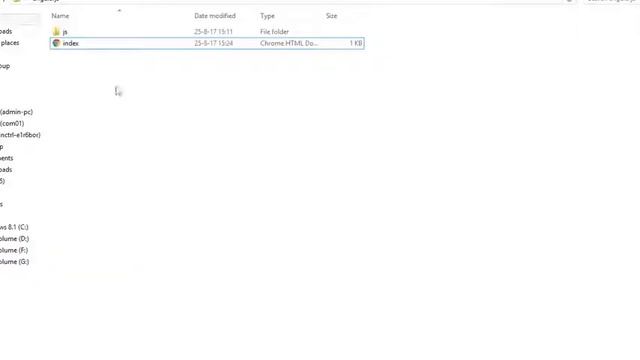
Task: Sort by the Date modified column
Action: tap(215, 16)
